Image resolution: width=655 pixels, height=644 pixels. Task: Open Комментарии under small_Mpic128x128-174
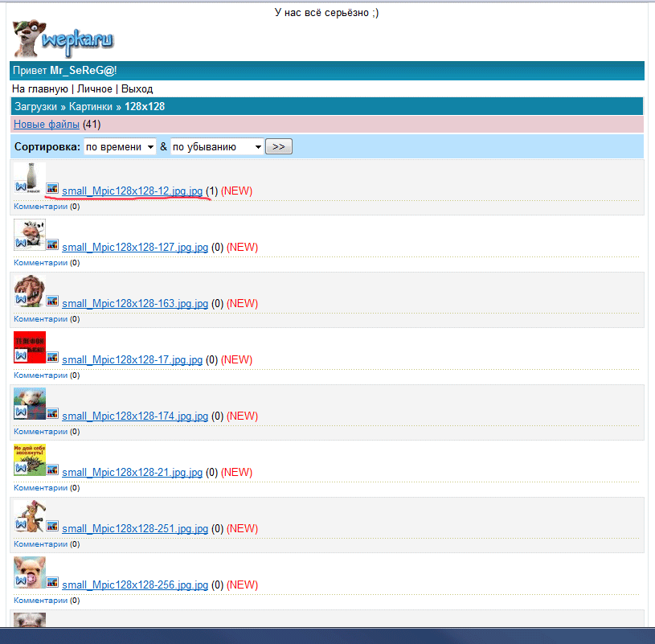(40, 432)
